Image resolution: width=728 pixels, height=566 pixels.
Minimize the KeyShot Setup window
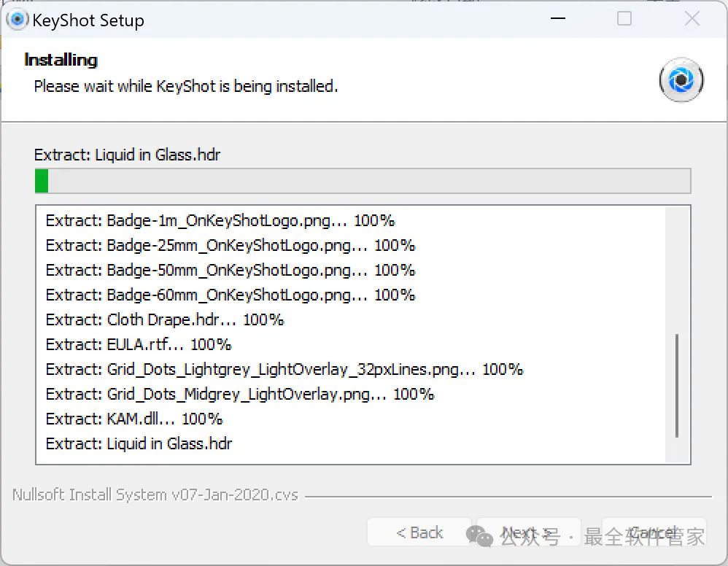coord(557,20)
